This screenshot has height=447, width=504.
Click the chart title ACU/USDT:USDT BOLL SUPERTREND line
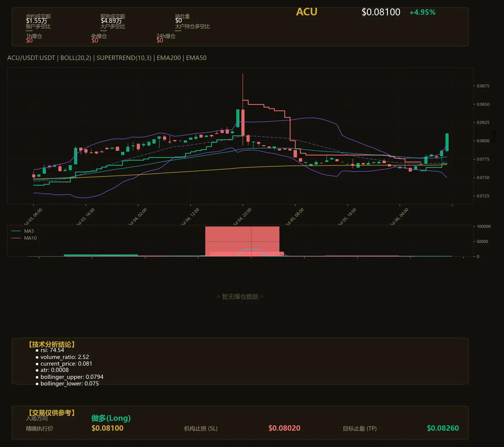(x=107, y=58)
